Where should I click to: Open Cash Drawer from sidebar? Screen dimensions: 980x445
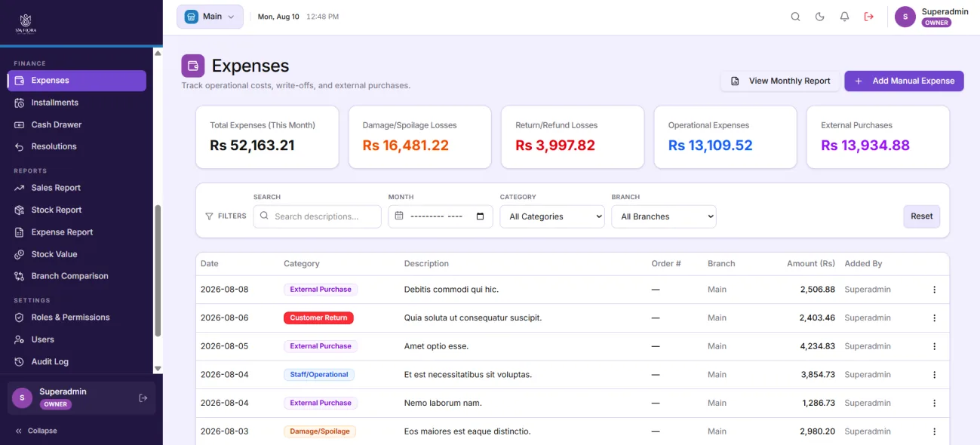coord(77,124)
